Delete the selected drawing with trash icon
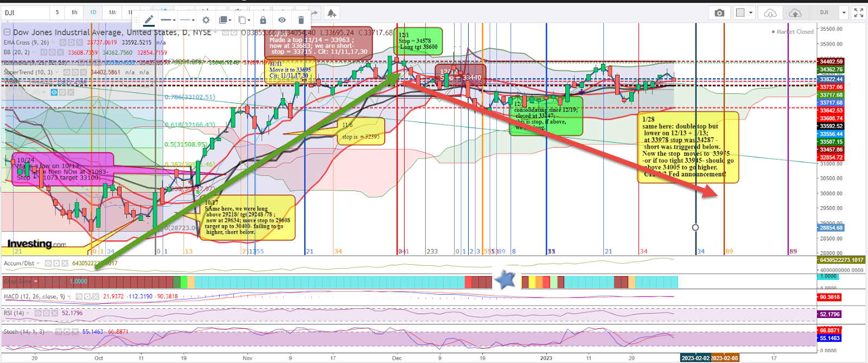 [301, 20]
